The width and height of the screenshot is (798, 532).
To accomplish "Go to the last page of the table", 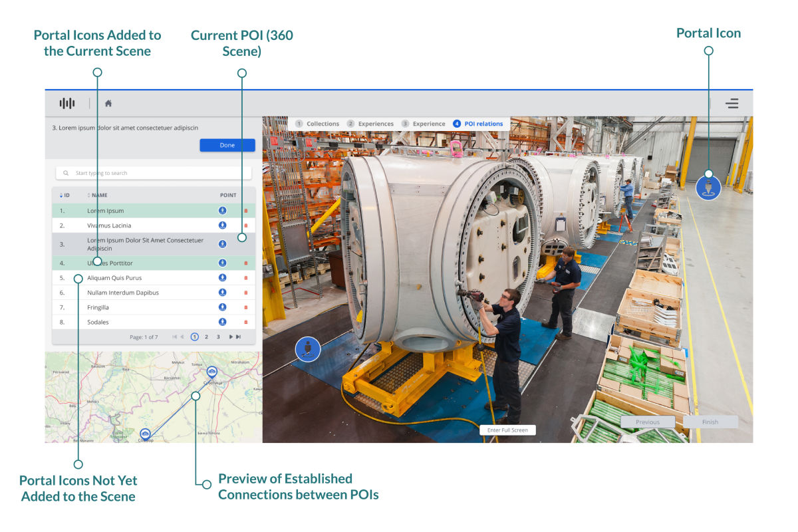I will click(x=238, y=337).
